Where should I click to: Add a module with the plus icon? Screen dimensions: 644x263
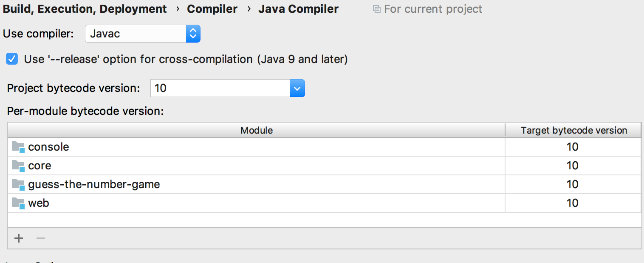(x=18, y=238)
